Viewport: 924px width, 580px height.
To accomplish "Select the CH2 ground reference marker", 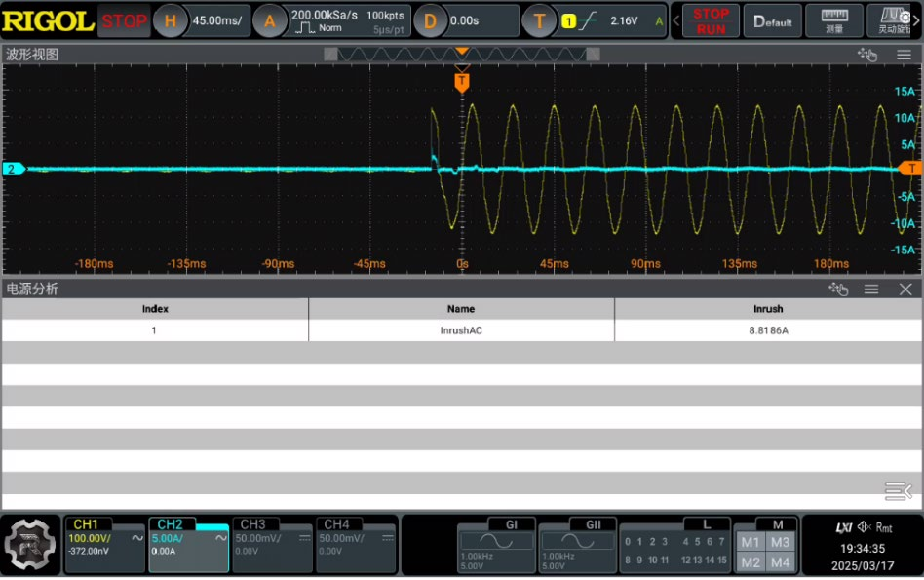I will [x=13, y=170].
